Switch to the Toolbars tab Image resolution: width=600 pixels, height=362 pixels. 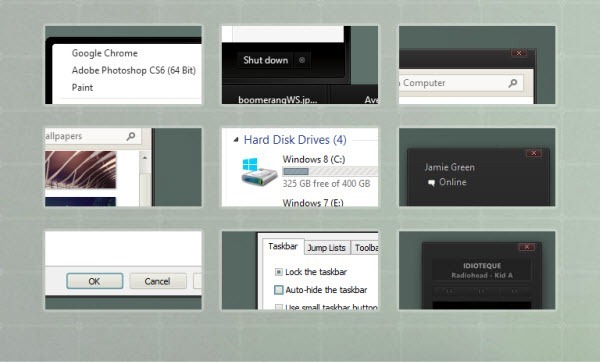pyautogui.click(x=365, y=248)
